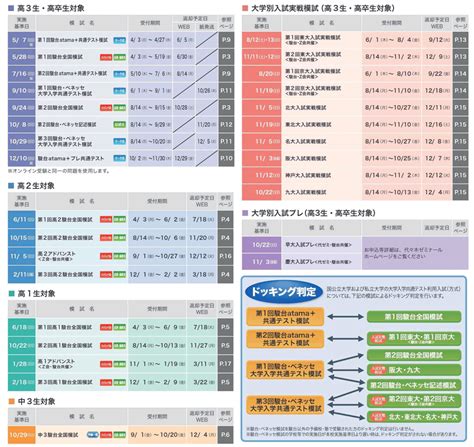474x447 pixels.
Task: Click the blue badge in the 12/10 row
Action: click(x=120, y=158)
